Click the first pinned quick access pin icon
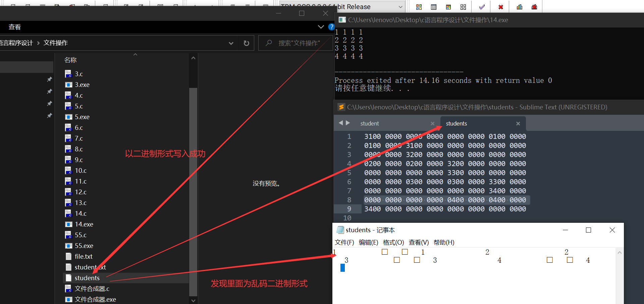 pyautogui.click(x=50, y=79)
